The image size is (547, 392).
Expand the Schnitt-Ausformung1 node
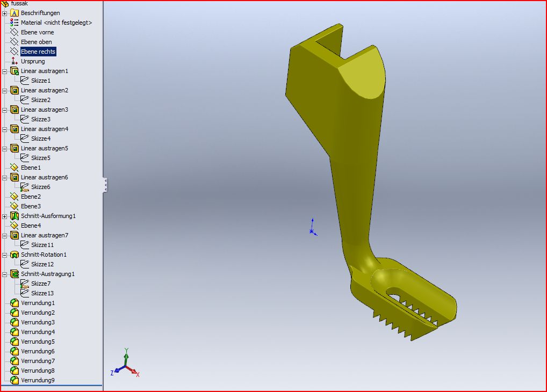tap(4, 216)
